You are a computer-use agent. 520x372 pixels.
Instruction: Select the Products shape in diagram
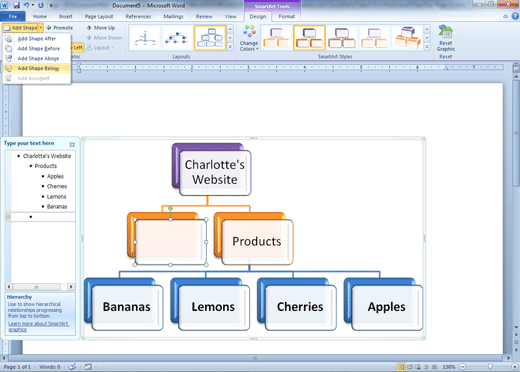click(x=257, y=241)
